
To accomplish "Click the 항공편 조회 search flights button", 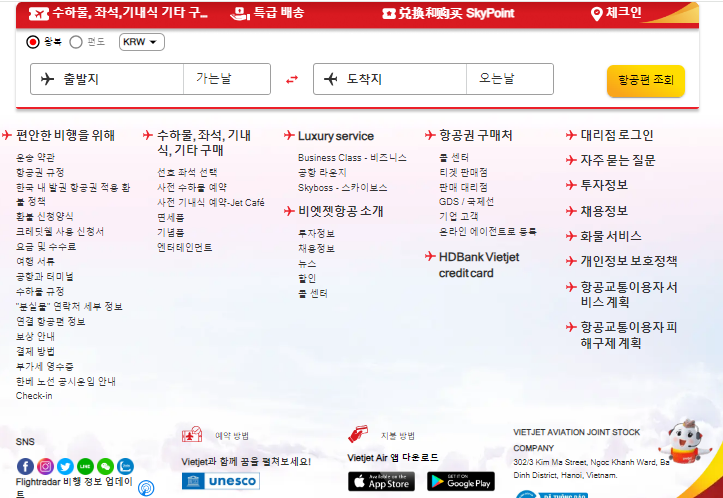I will (646, 81).
